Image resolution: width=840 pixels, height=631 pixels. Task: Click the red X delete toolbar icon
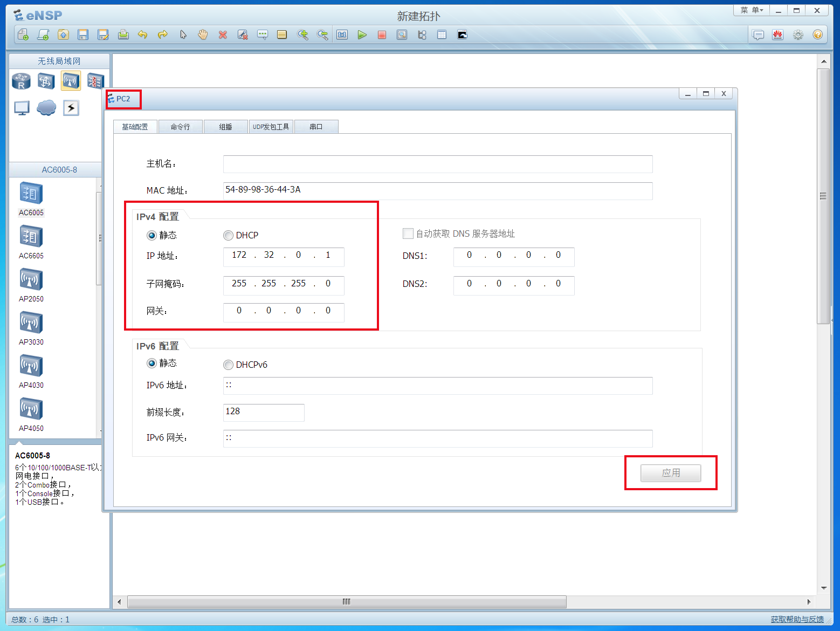coord(223,35)
